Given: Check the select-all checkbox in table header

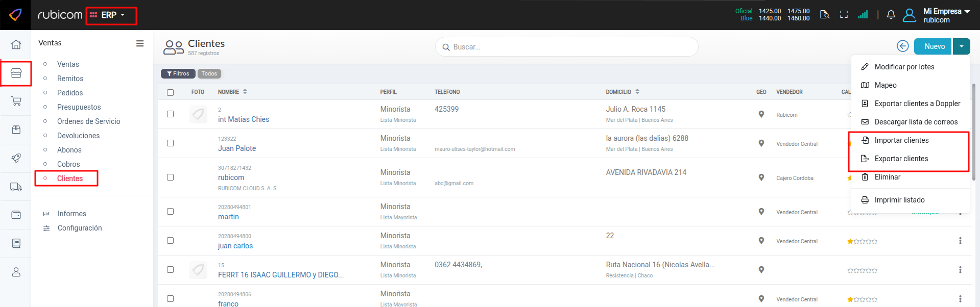Looking at the screenshot, I should pyautogui.click(x=170, y=92).
